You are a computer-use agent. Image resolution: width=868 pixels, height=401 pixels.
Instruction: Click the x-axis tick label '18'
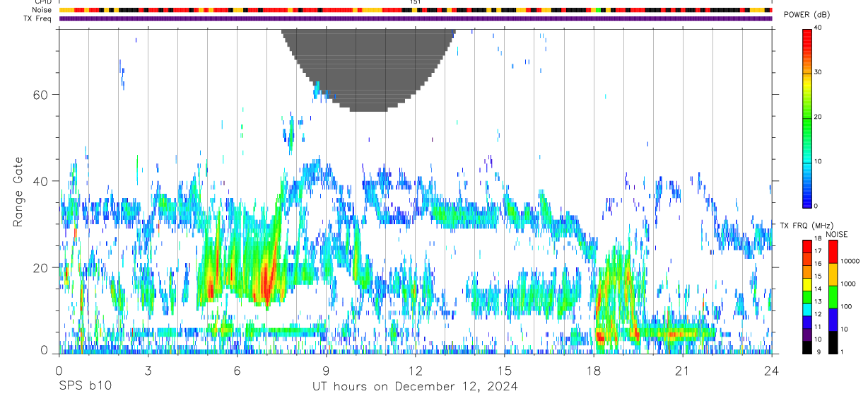pyautogui.click(x=593, y=371)
